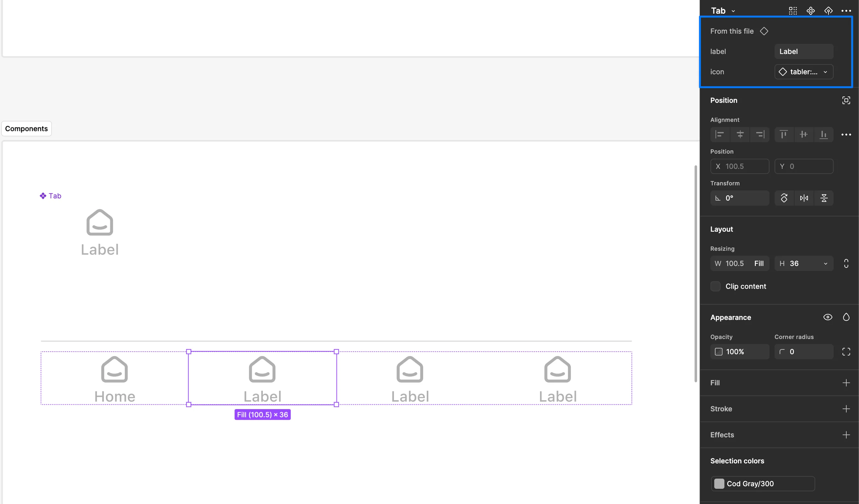The width and height of the screenshot is (859, 504).
Task: Click the flip vertical icon
Action: 824,198
